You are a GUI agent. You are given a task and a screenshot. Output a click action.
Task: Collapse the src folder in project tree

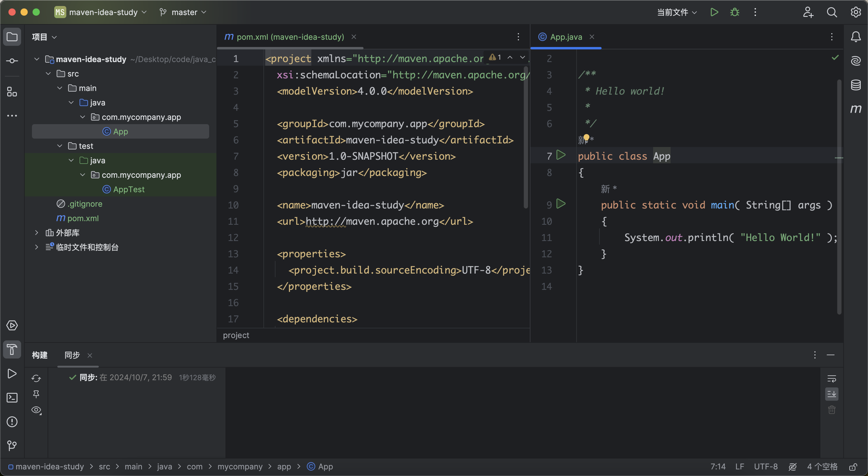coord(48,74)
